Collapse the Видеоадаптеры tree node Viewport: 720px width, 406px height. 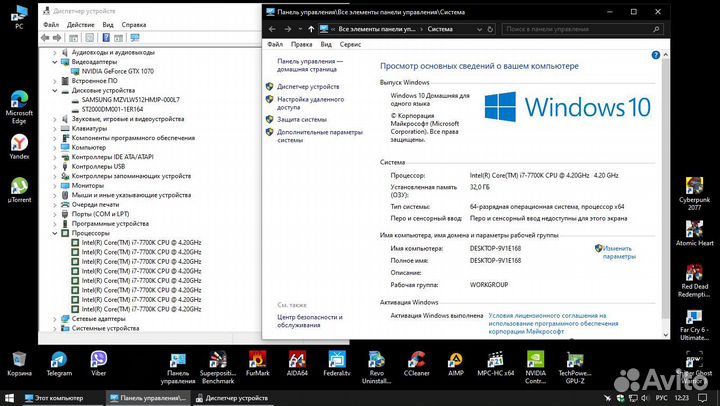55,62
